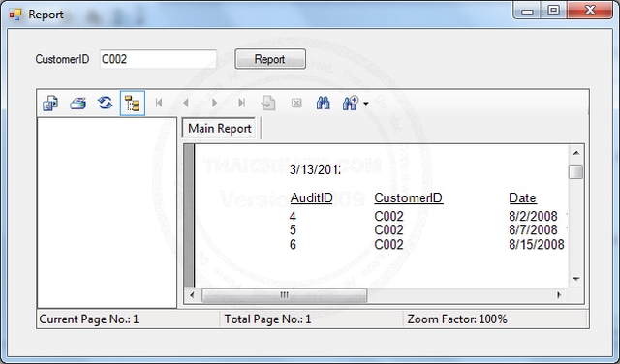This screenshot has width=620, height=364.
Task: Click the horizontal scrollbar thumb
Action: click(x=284, y=295)
